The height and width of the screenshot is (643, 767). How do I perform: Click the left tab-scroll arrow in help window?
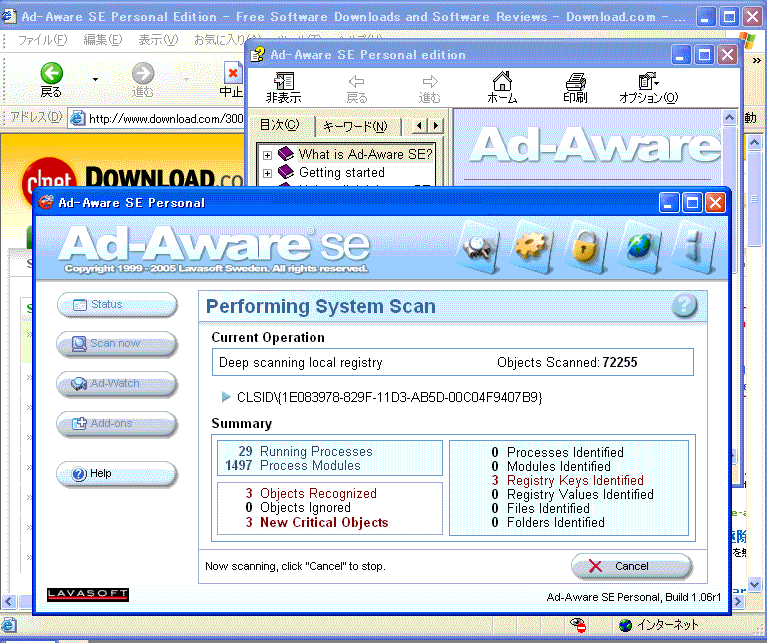click(419, 126)
